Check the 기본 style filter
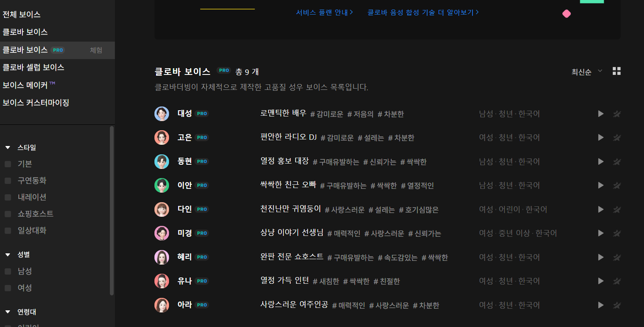The image size is (644, 327). tap(8, 164)
